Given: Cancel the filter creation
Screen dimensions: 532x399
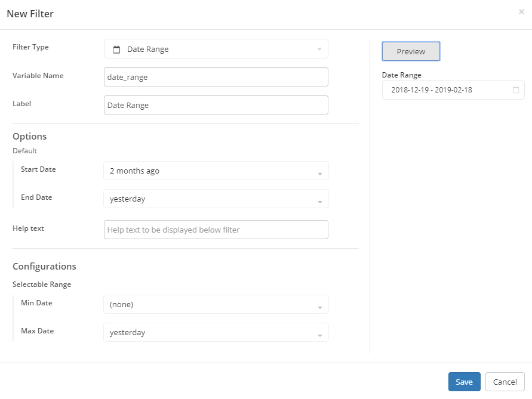Looking at the screenshot, I should coord(505,382).
